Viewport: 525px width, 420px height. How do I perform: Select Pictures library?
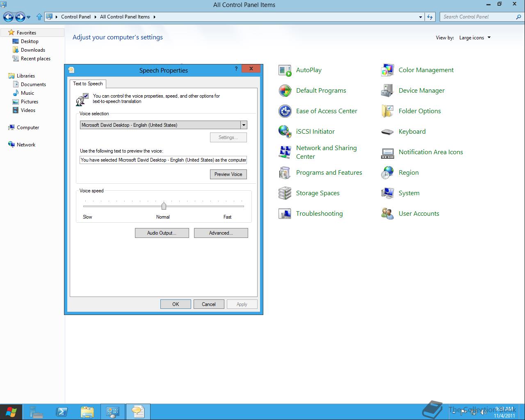(x=30, y=101)
